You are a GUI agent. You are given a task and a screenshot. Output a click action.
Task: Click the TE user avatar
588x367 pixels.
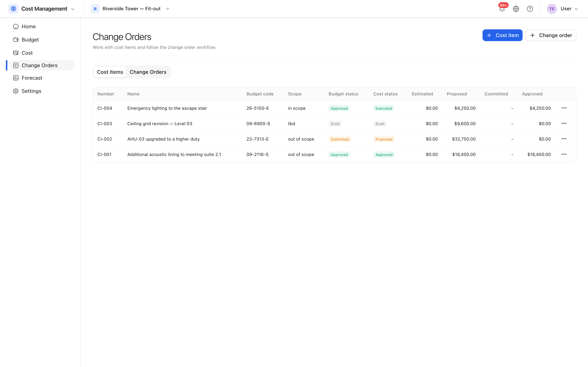pyautogui.click(x=552, y=9)
